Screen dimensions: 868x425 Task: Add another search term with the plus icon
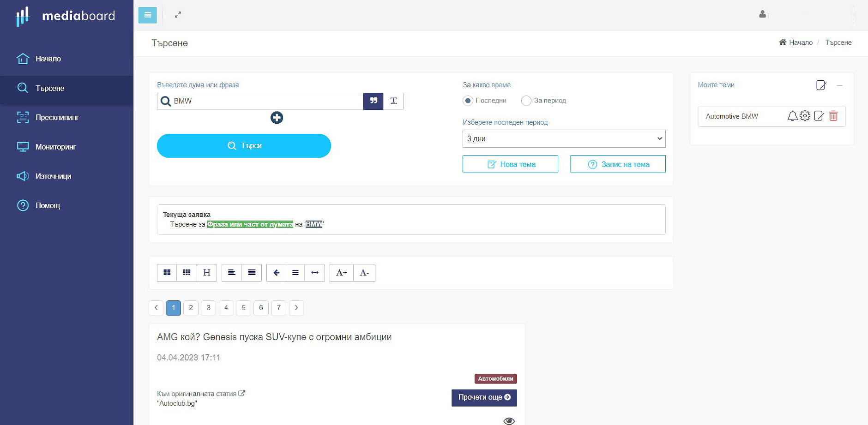point(277,118)
